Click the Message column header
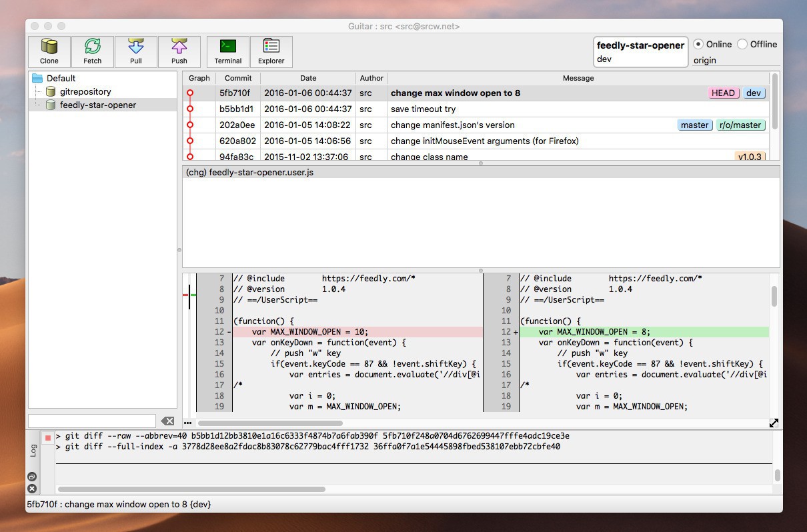 [578, 78]
